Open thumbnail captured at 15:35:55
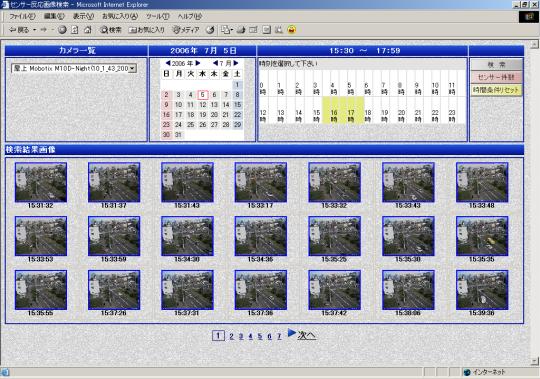The image size is (540, 379). (x=41, y=290)
